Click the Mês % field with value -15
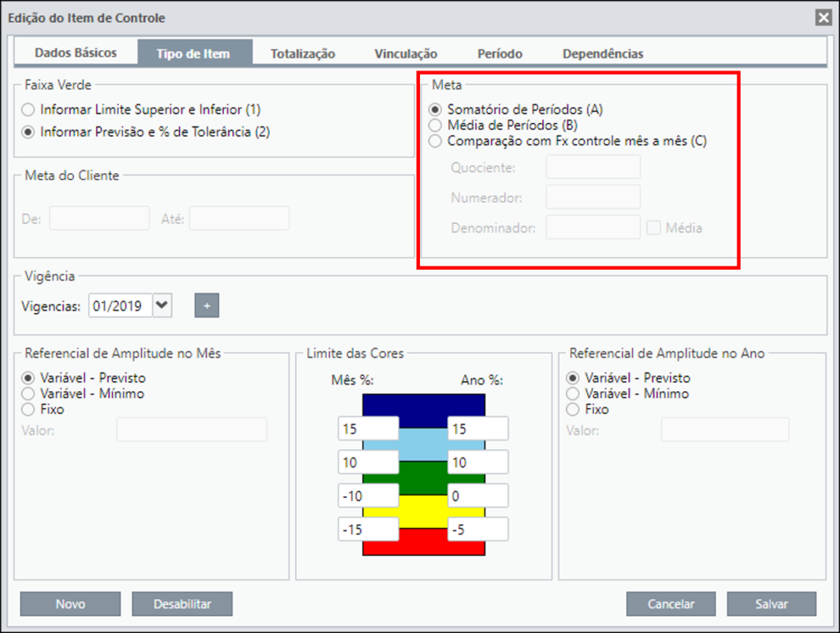 pos(368,529)
